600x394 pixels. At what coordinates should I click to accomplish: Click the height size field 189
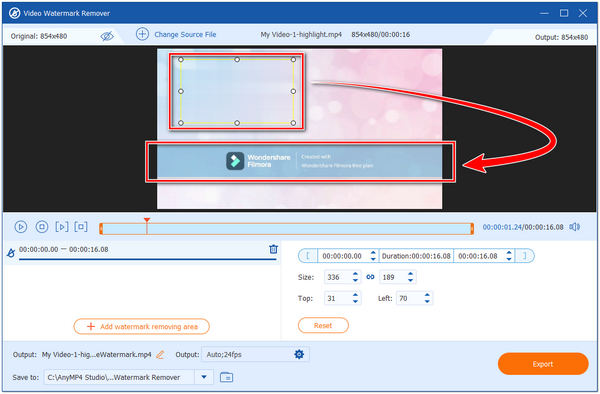click(x=392, y=277)
